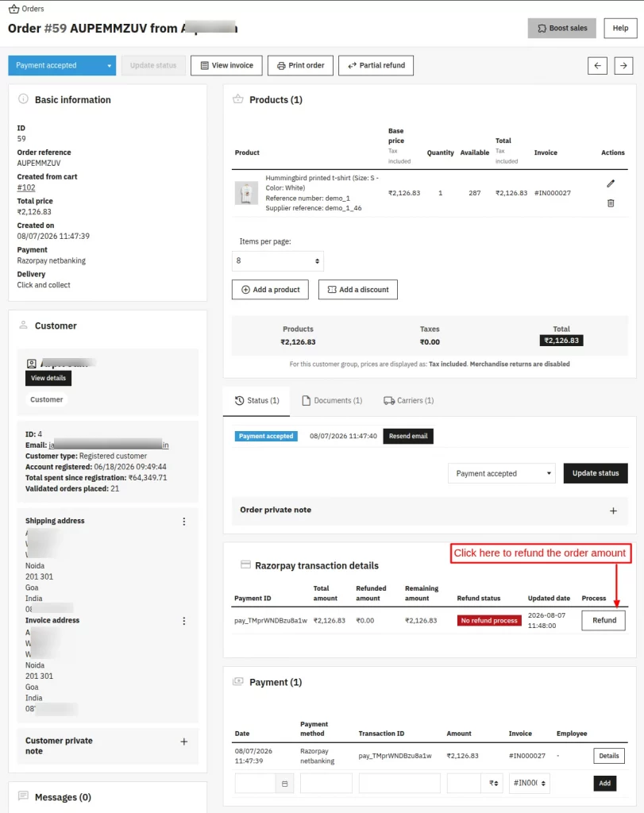Resend the status email

click(x=408, y=436)
